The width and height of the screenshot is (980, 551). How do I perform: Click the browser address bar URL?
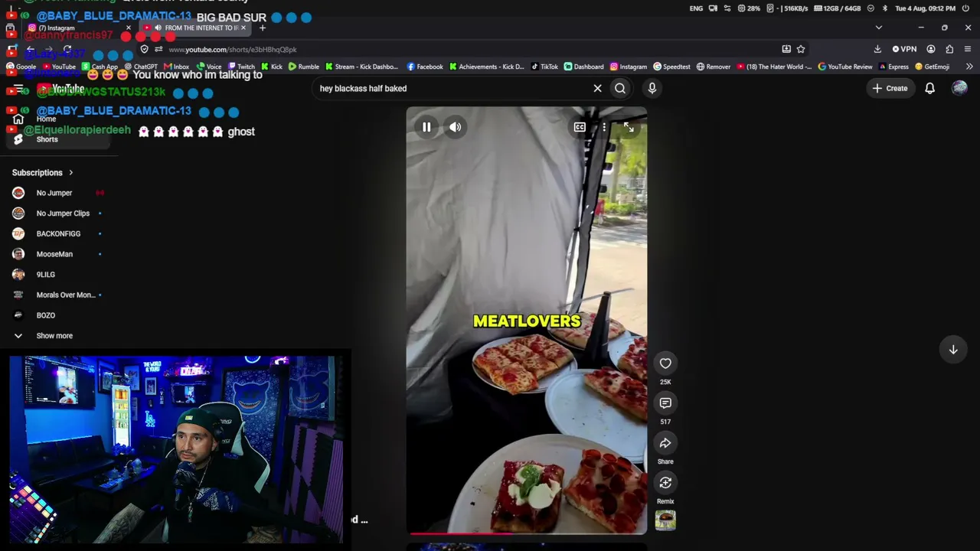pyautogui.click(x=233, y=50)
